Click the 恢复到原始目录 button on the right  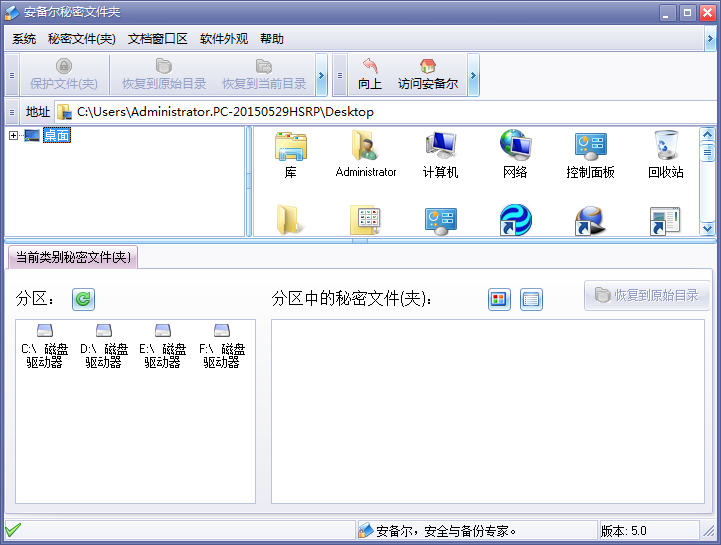[x=646, y=295]
